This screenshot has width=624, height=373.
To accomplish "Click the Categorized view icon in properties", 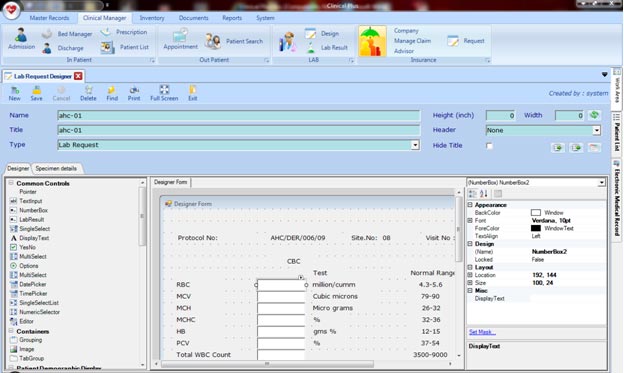I will click(472, 194).
